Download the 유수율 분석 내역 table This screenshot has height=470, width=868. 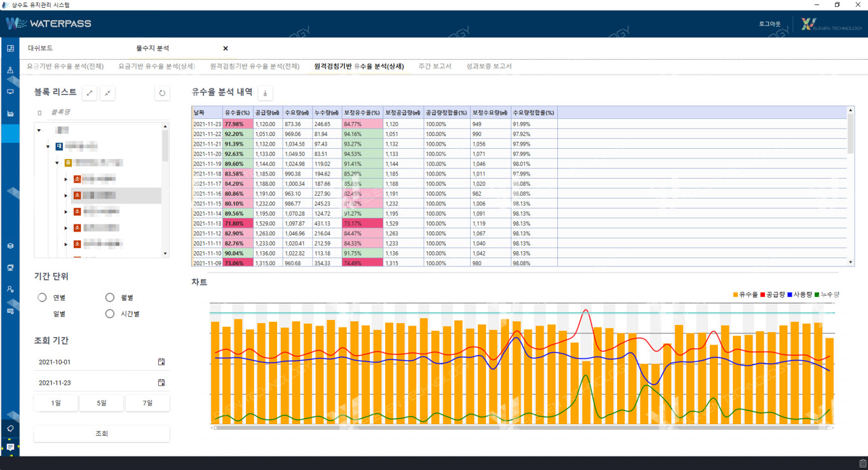(x=265, y=93)
